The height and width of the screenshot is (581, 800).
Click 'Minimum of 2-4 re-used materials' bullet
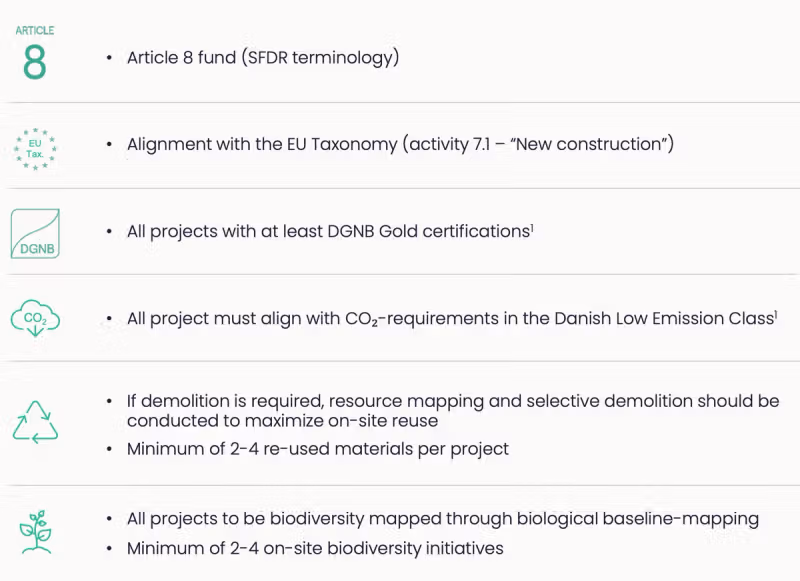[317, 449]
